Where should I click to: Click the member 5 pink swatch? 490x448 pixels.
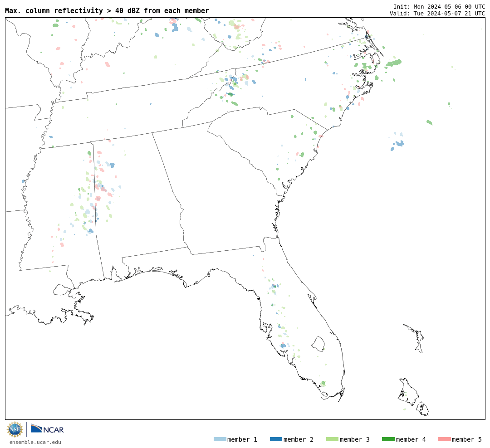click(x=444, y=439)
